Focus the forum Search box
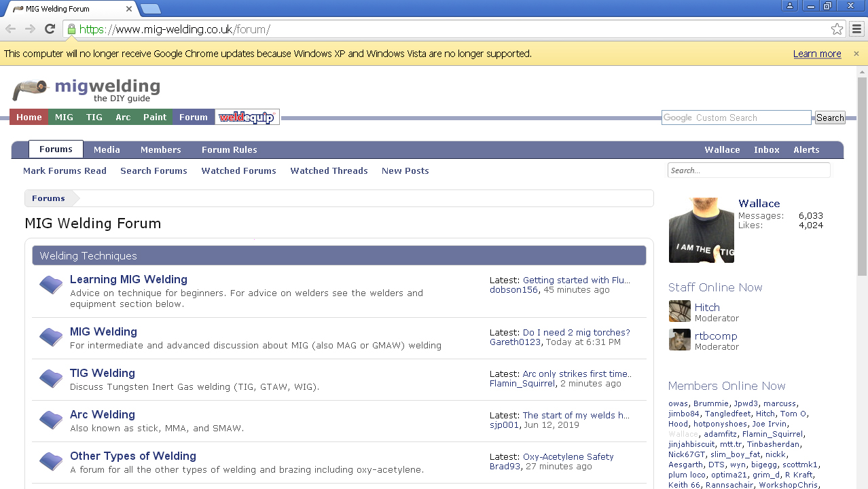The height and width of the screenshot is (489, 868). pyautogui.click(x=749, y=170)
